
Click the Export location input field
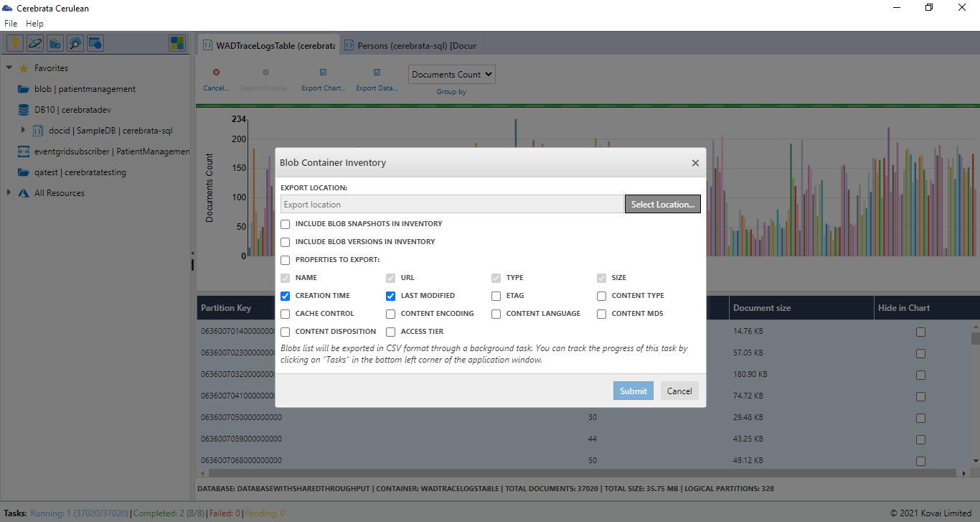tap(453, 205)
